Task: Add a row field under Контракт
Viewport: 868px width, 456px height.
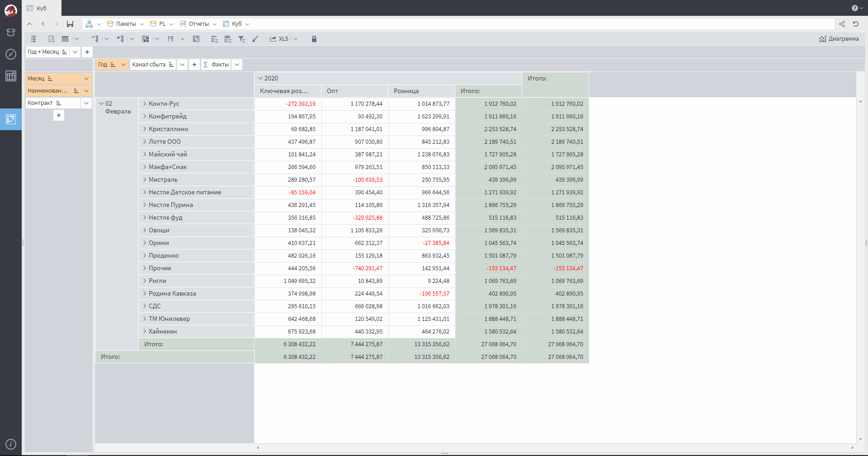Action: pos(59,115)
